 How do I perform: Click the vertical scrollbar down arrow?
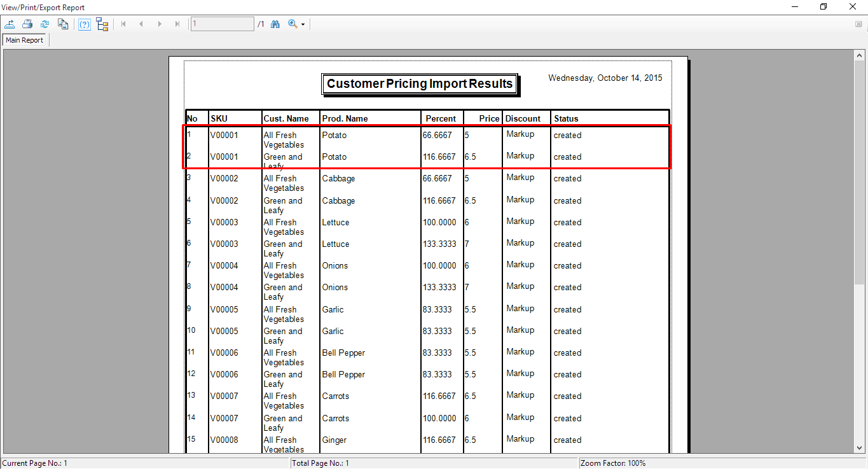coord(859,448)
